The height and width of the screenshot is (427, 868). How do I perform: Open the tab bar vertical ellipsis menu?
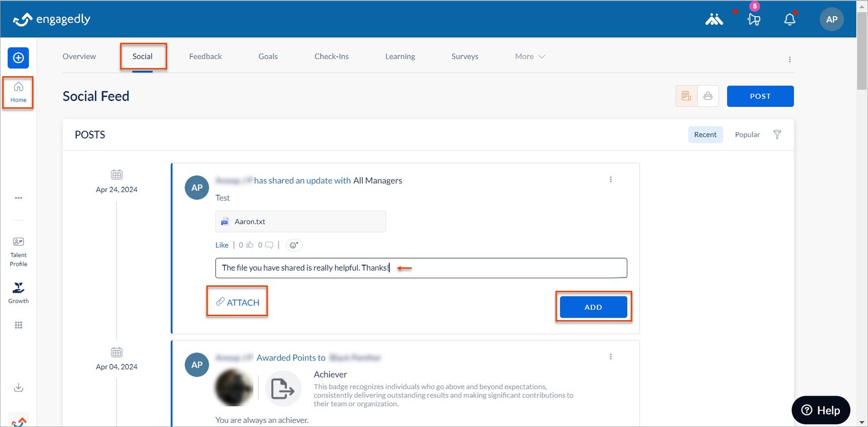790,59
